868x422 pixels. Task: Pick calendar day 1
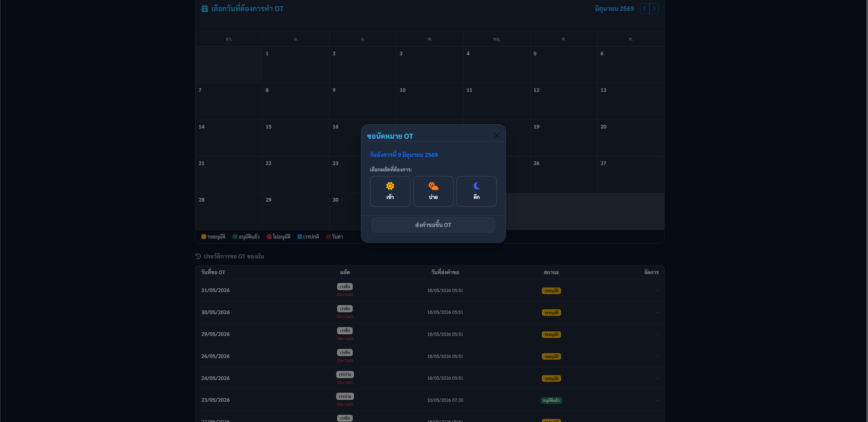click(x=296, y=64)
